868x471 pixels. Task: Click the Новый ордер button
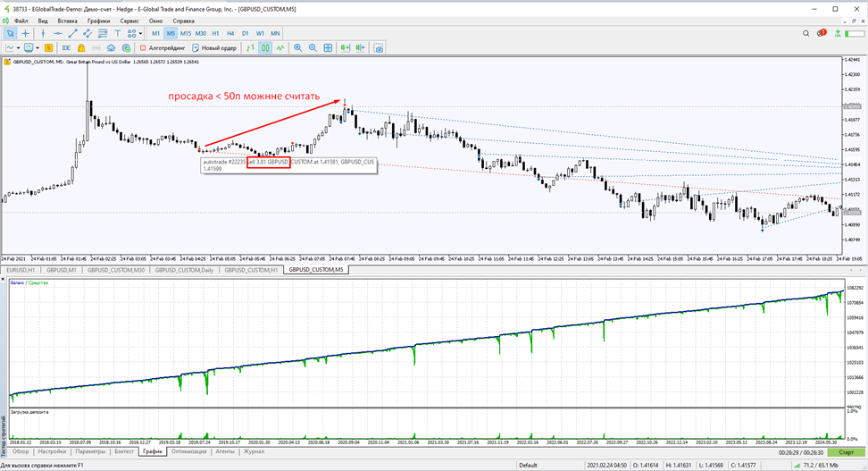pyautogui.click(x=214, y=48)
